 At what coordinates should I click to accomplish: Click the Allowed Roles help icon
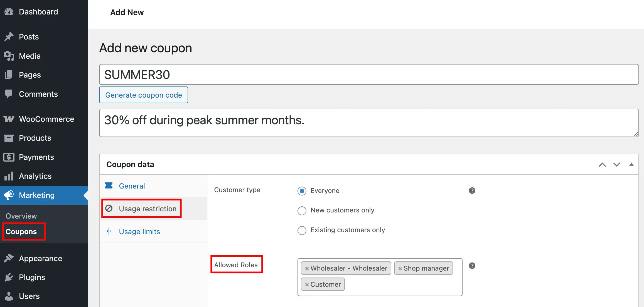point(472,266)
